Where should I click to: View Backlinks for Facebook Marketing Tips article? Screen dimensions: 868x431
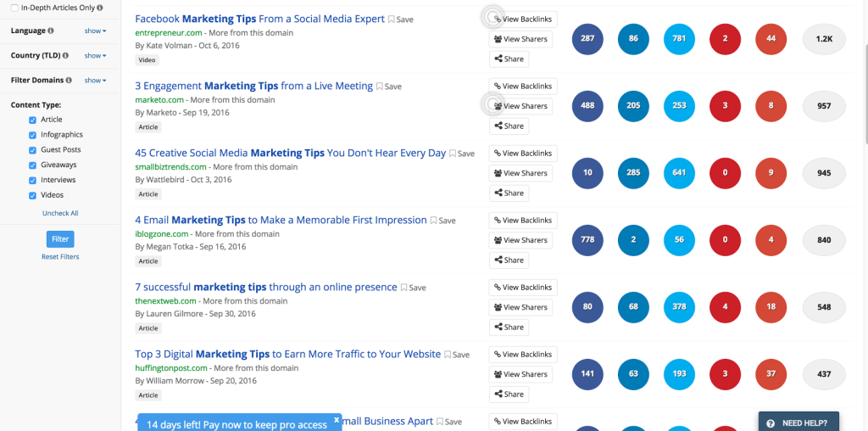pyautogui.click(x=522, y=20)
